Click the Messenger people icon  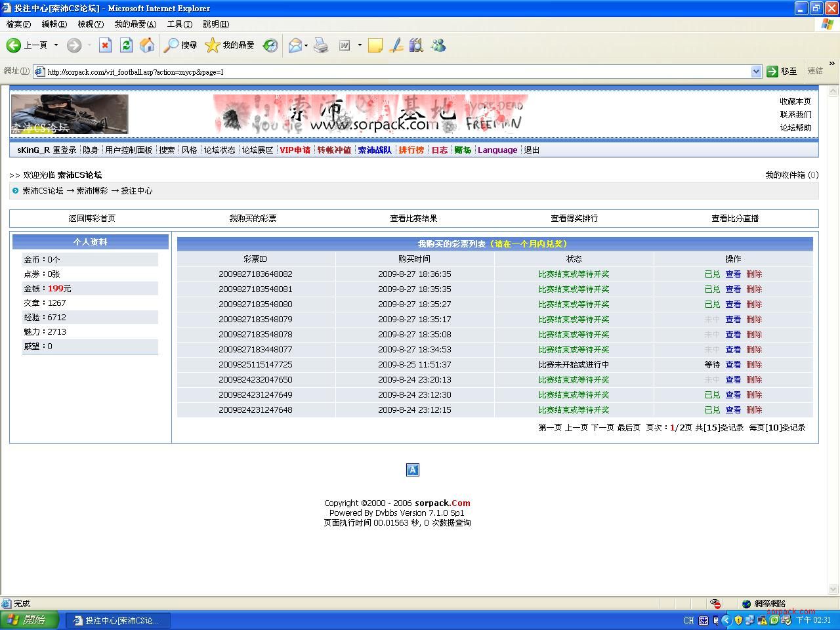(x=438, y=45)
